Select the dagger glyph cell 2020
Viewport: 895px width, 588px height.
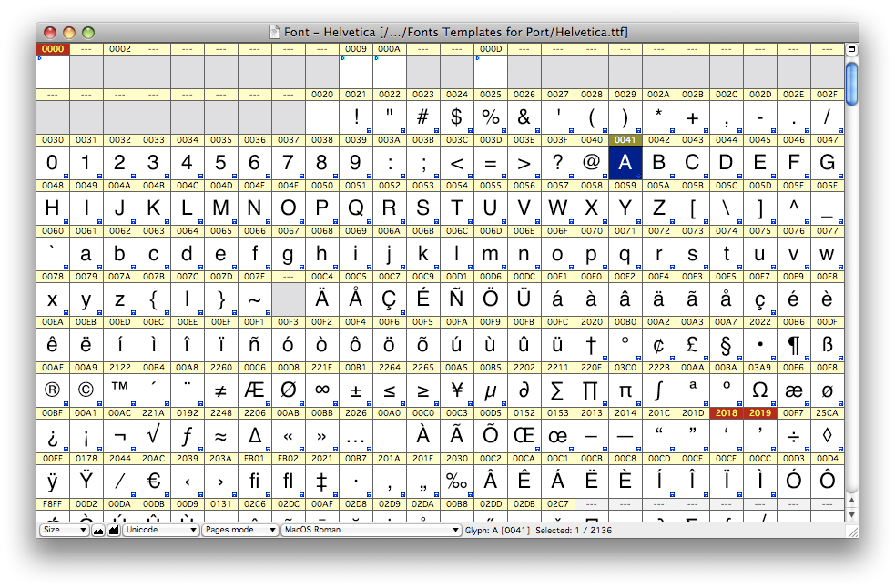coord(591,344)
